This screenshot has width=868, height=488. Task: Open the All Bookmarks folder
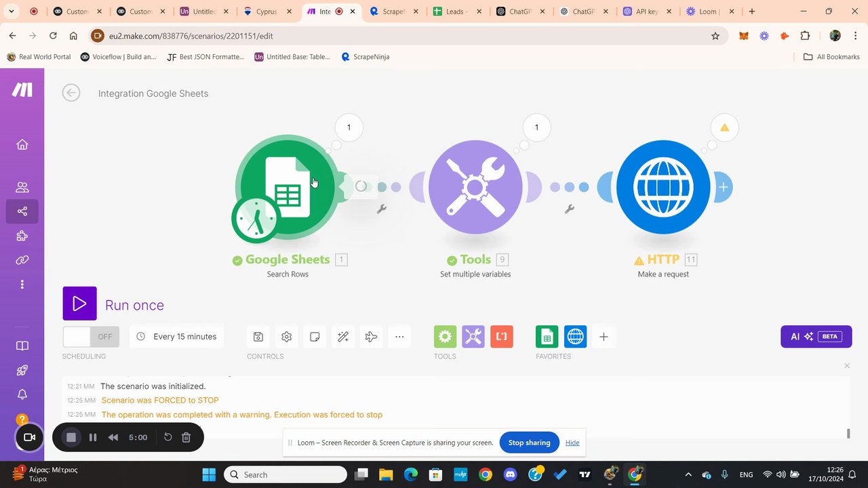[831, 57]
